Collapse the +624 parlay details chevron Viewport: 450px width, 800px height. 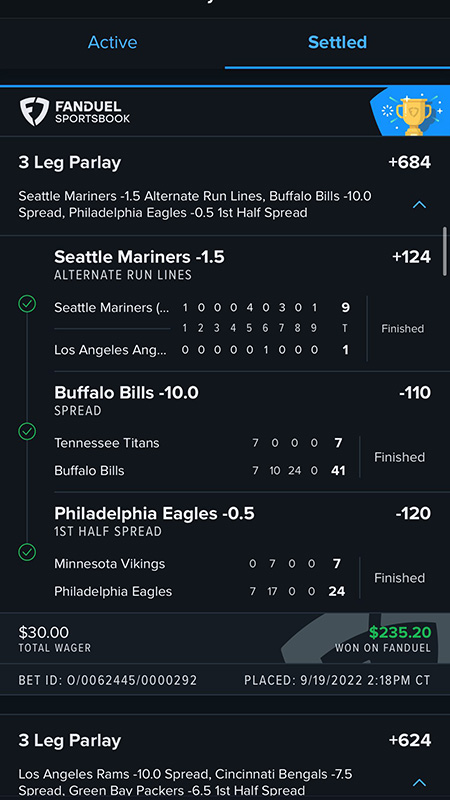pyautogui.click(x=419, y=782)
